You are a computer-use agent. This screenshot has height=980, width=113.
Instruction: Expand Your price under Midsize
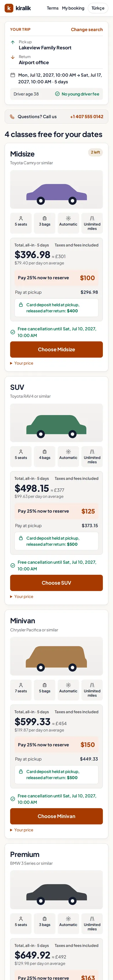pos(22,363)
